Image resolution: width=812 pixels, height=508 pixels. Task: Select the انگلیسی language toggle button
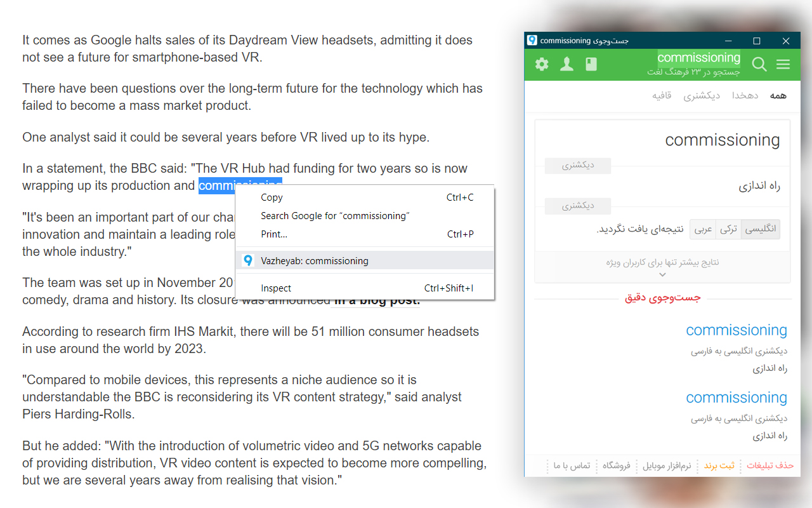coord(761,229)
